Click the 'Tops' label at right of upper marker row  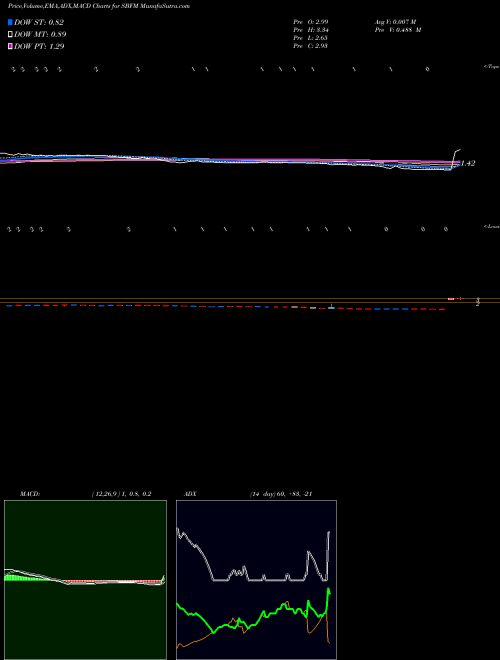[492, 67]
